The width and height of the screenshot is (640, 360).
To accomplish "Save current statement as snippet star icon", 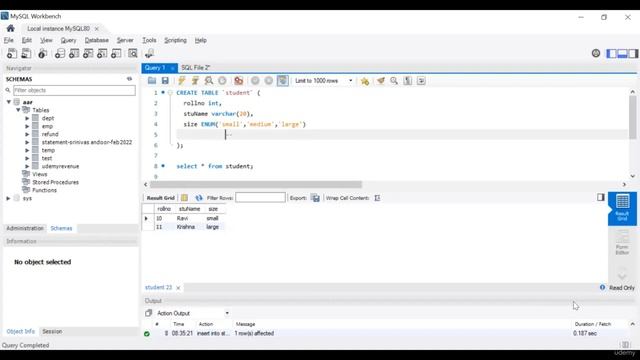I will point(364,81).
